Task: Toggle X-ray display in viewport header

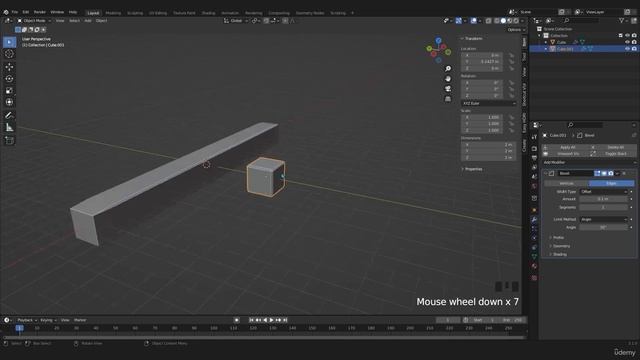Action: [x=488, y=21]
